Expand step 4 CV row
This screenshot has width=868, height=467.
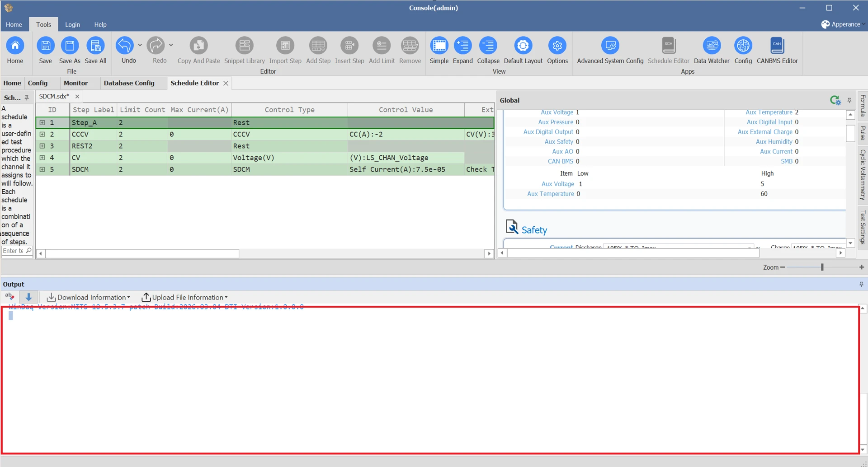tap(42, 158)
